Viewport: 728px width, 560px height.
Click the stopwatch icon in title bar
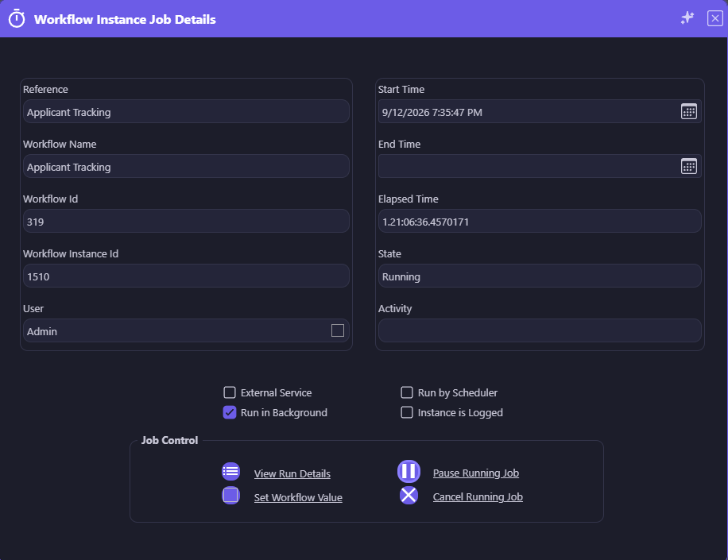[17, 18]
